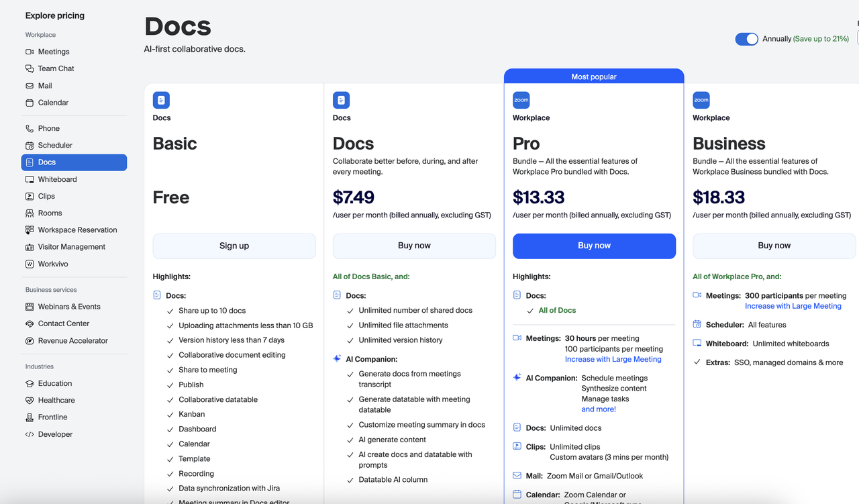
Task: Toggle the Annually billing switch
Action: pos(746,39)
